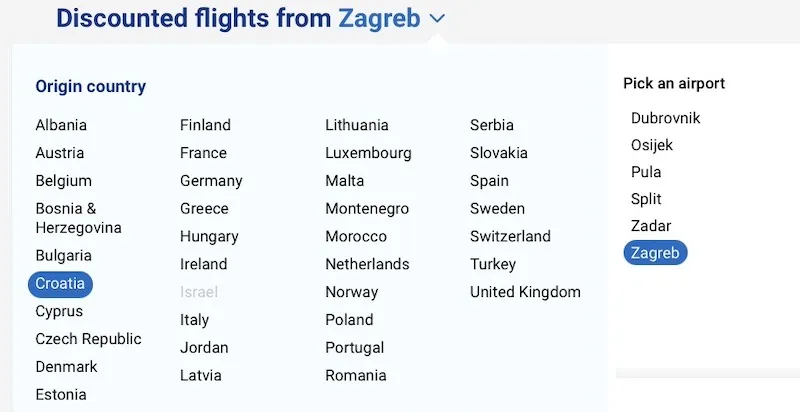Collapse the Zagreb origin dropdown chevron

pyautogui.click(x=437, y=18)
